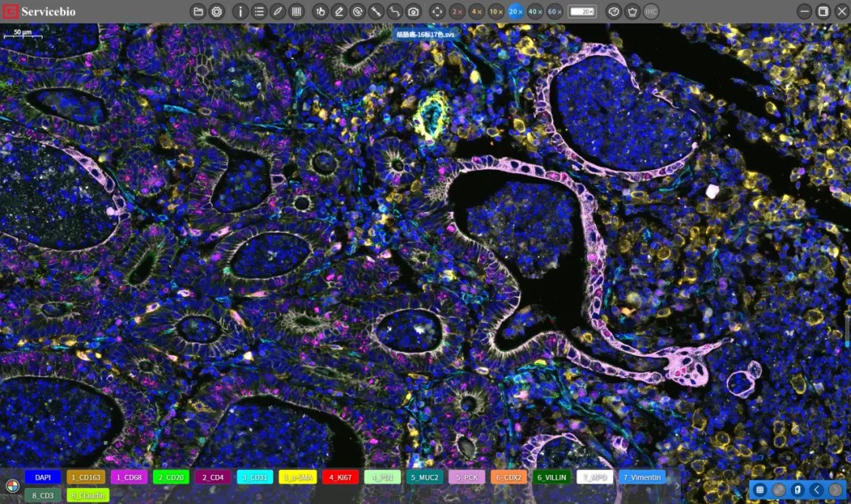Select the ruler measurement tool
The width and height of the screenshot is (851, 504).
(x=376, y=12)
